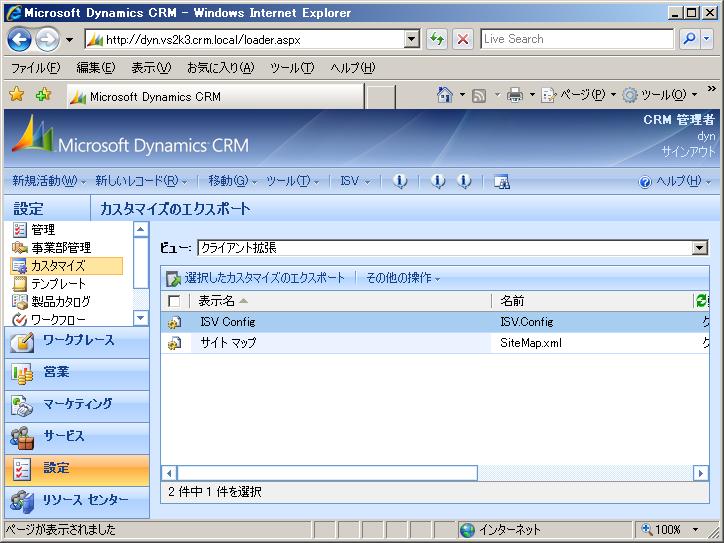This screenshot has width=724, height=543.
Task: Click the grid refresh icon in column header
Action: [702, 301]
